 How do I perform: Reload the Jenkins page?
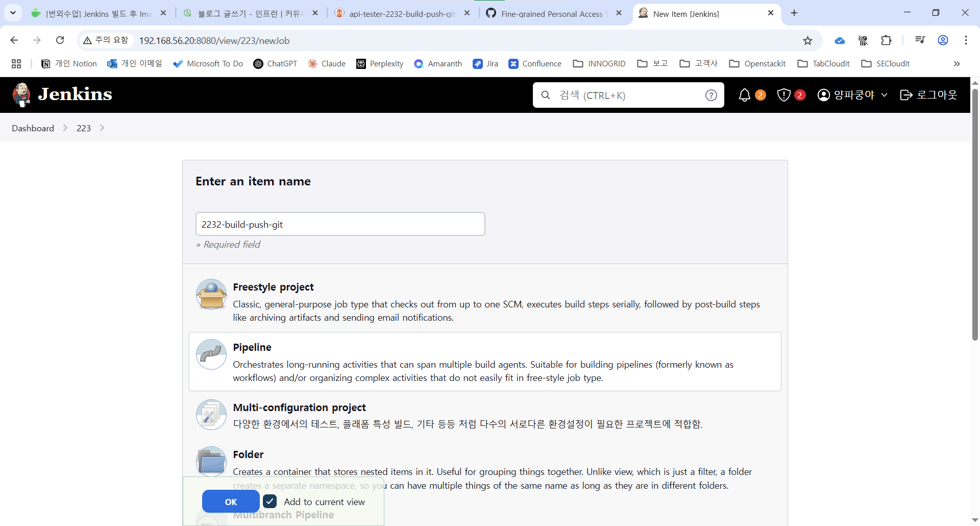[60, 40]
